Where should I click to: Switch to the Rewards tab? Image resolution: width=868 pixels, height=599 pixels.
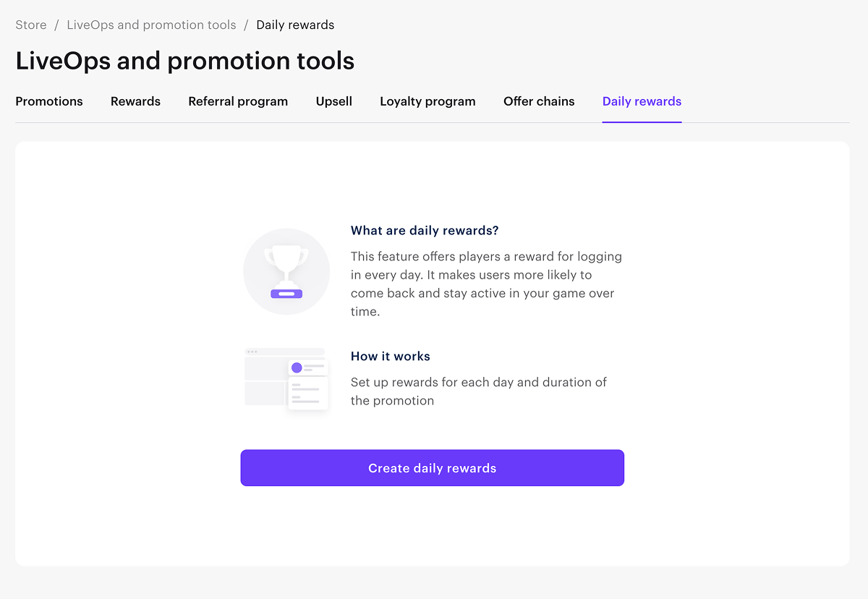point(135,101)
